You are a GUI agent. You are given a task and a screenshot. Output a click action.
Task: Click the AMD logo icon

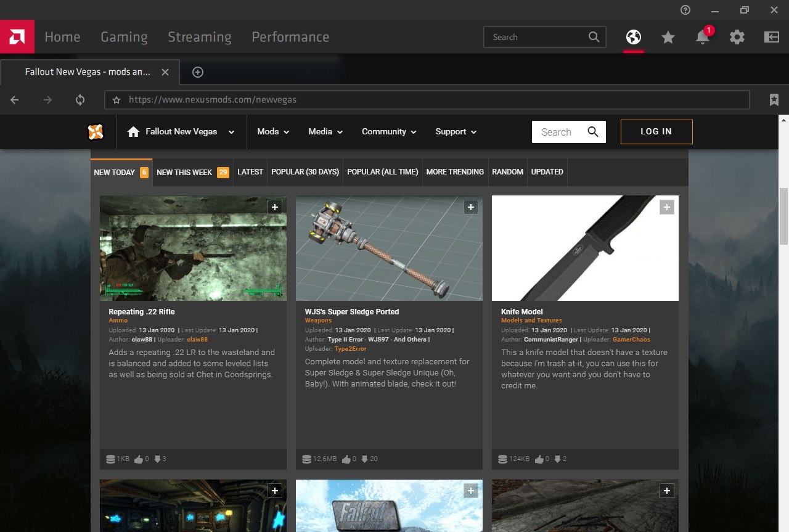(x=17, y=36)
